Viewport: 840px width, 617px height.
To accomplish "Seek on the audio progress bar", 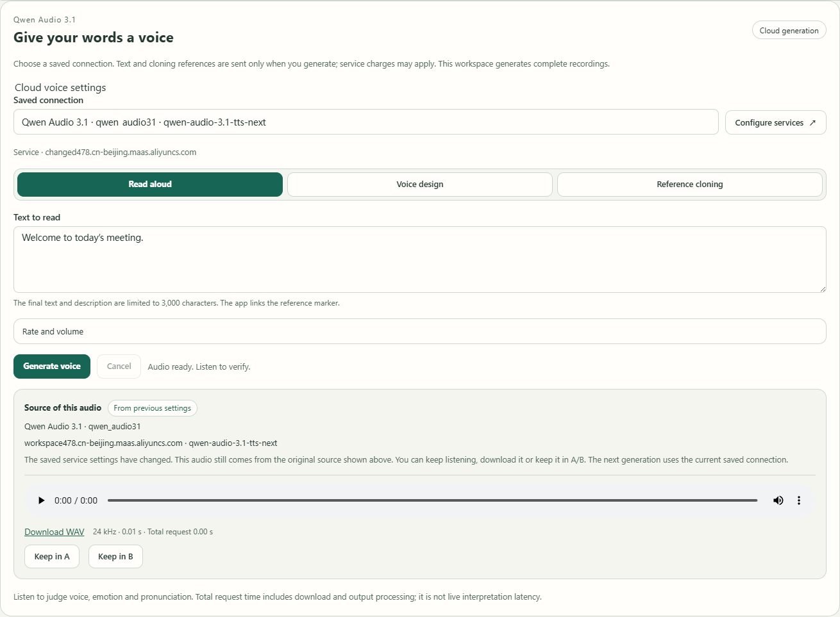I will (x=432, y=500).
